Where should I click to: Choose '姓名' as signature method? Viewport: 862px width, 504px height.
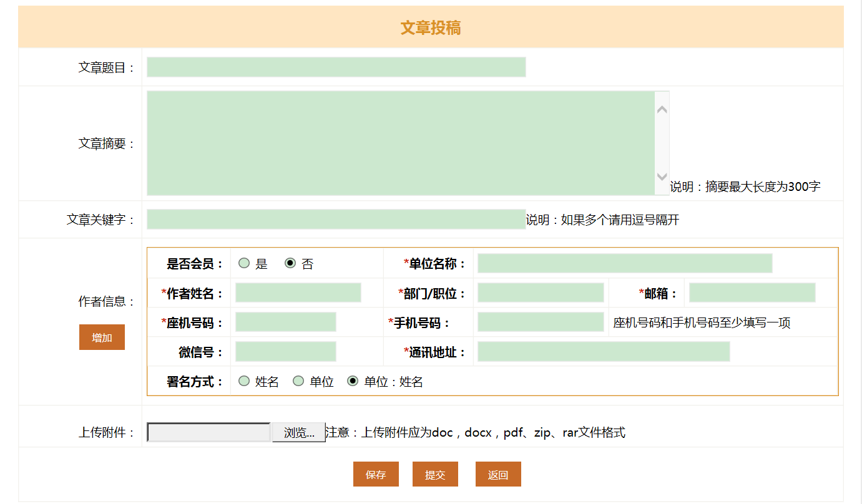244,381
